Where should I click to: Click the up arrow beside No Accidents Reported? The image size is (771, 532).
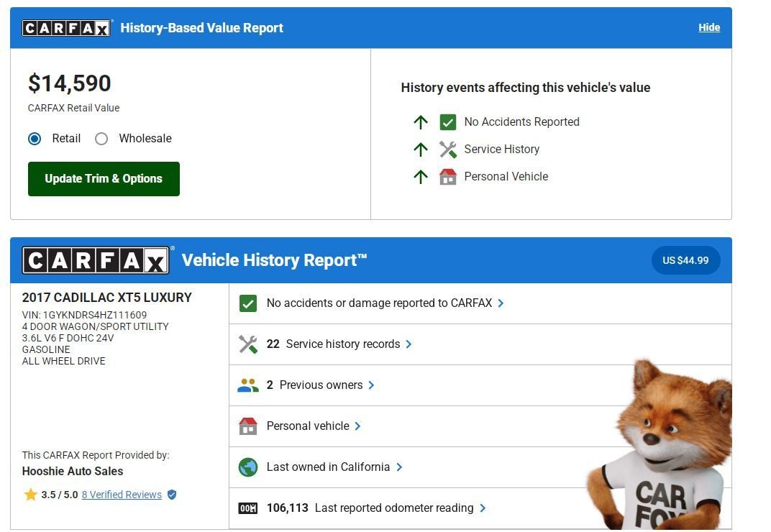(x=421, y=122)
